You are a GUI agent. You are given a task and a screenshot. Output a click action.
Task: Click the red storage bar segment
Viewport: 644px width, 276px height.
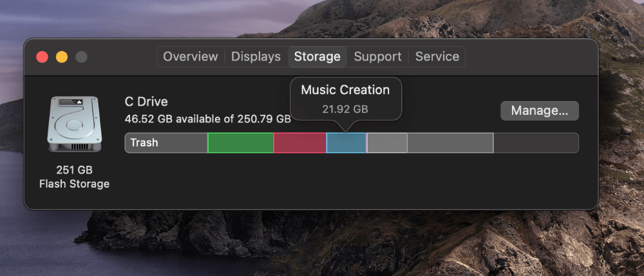(299, 143)
